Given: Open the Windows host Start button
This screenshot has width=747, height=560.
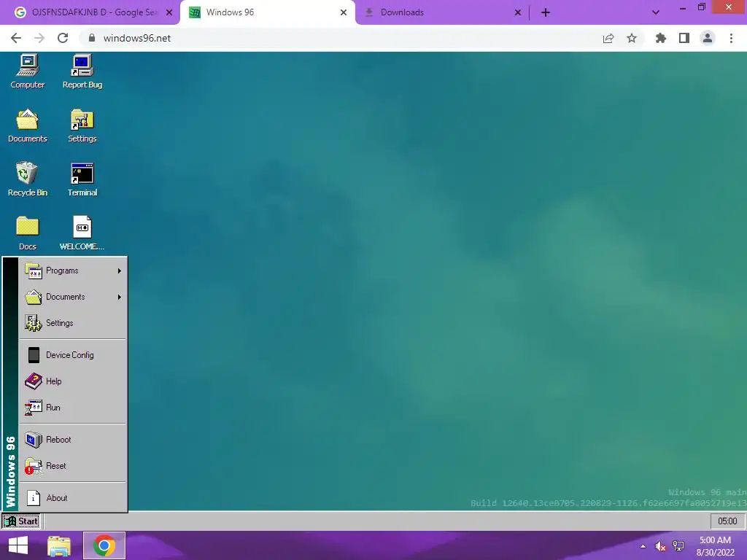Looking at the screenshot, I should click(18, 545).
